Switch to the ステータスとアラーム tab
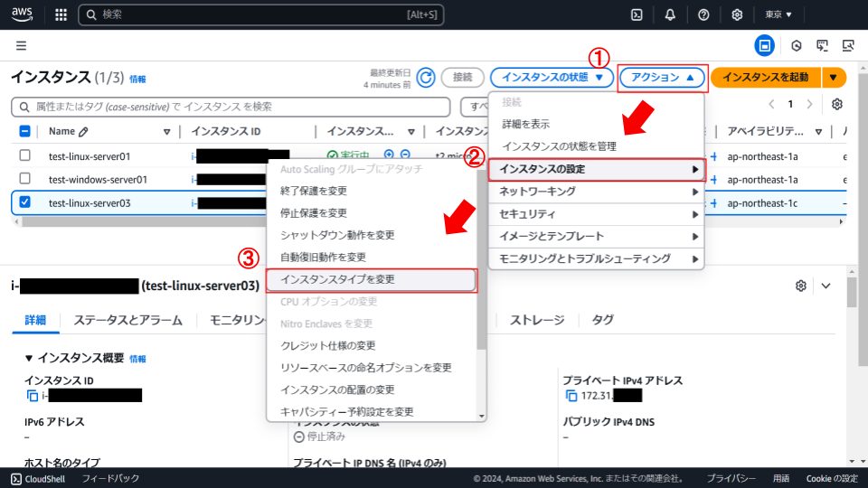 click(127, 320)
